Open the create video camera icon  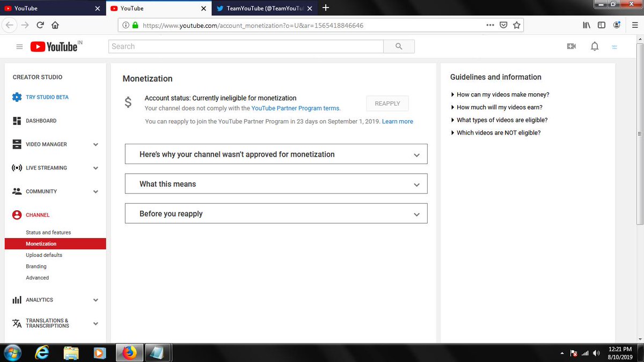point(571,47)
